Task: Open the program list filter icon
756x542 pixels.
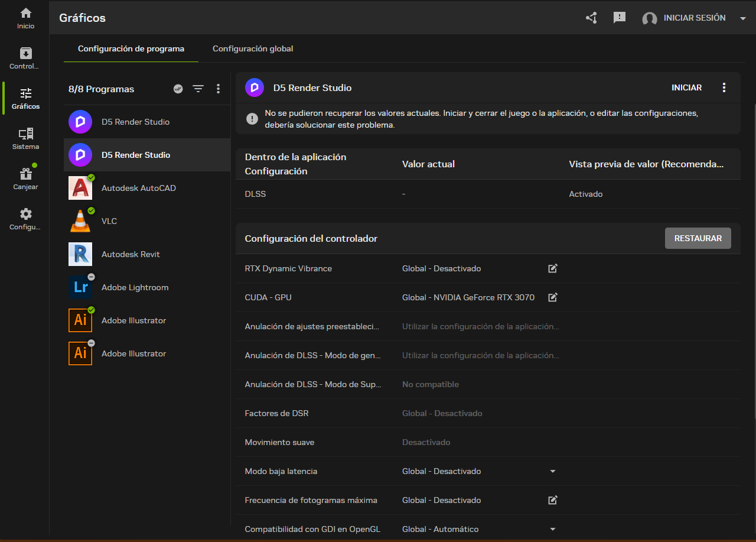Action: pos(198,89)
